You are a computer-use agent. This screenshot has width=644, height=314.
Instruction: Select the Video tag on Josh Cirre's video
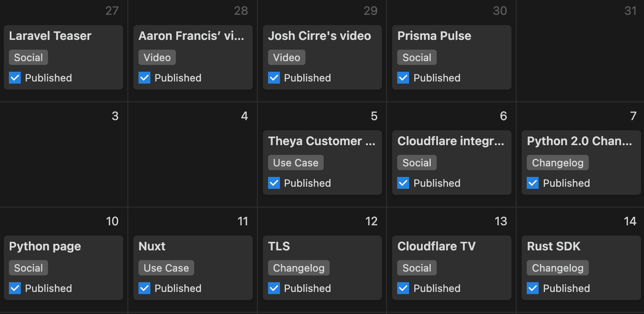click(x=286, y=57)
